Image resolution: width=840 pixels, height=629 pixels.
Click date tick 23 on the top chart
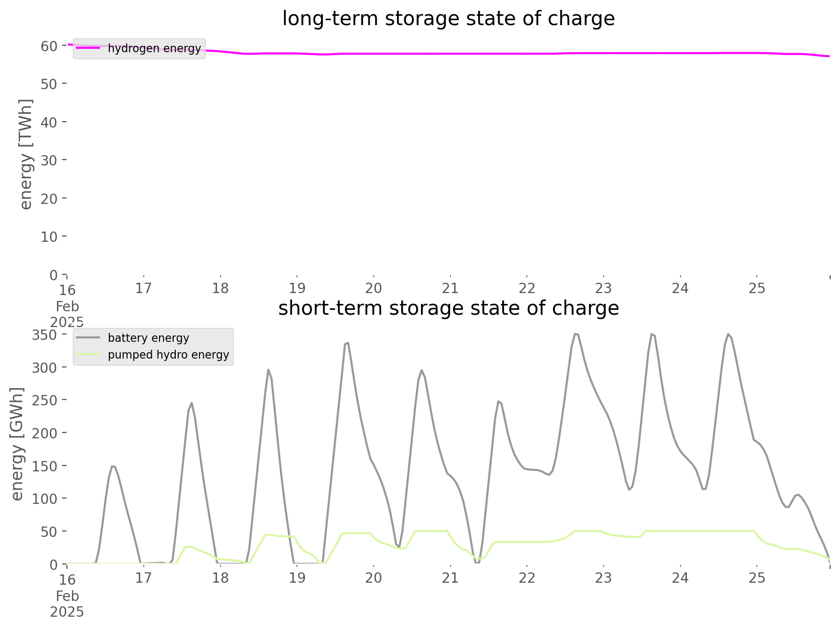(x=604, y=288)
